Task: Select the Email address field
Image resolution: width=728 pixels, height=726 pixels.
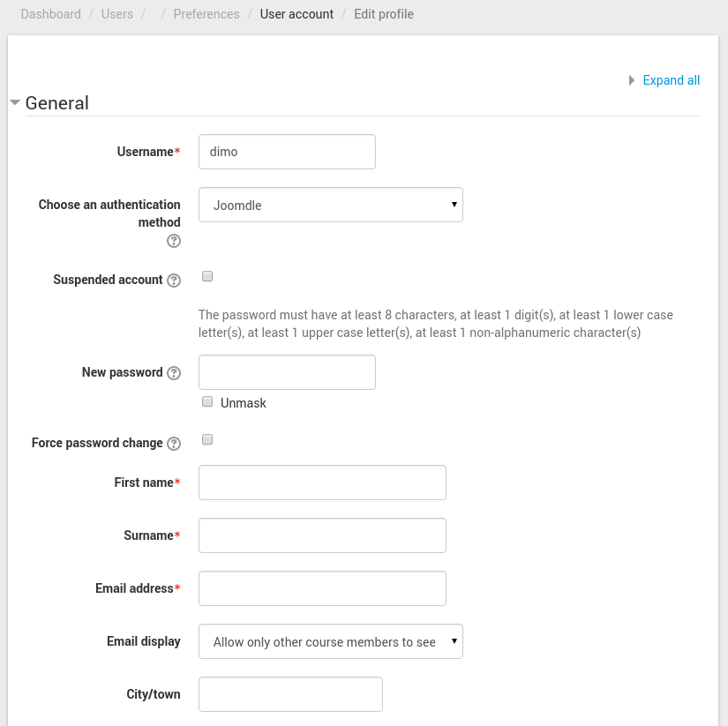Action: click(322, 588)
